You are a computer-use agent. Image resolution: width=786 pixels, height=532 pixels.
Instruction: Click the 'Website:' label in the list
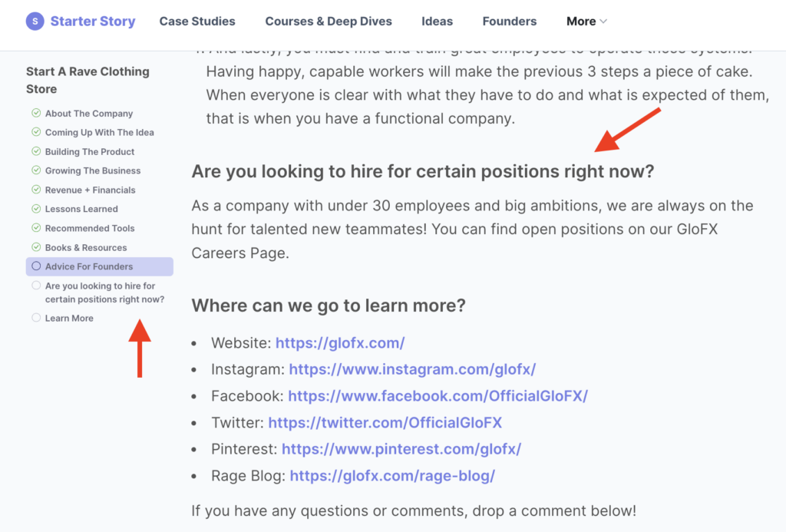point(241,343)
